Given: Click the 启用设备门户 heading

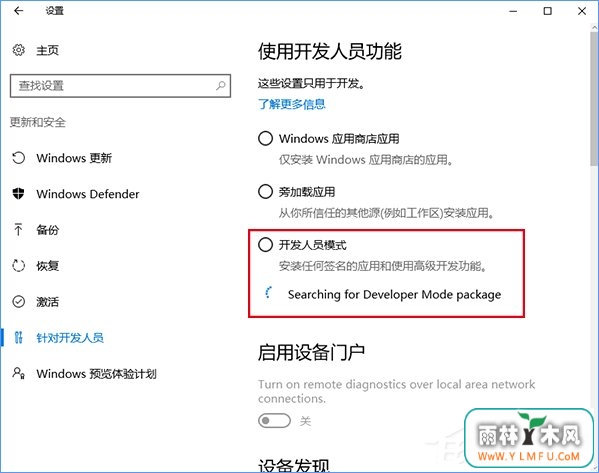Looking at the screenshot, I should click(311, 352).
